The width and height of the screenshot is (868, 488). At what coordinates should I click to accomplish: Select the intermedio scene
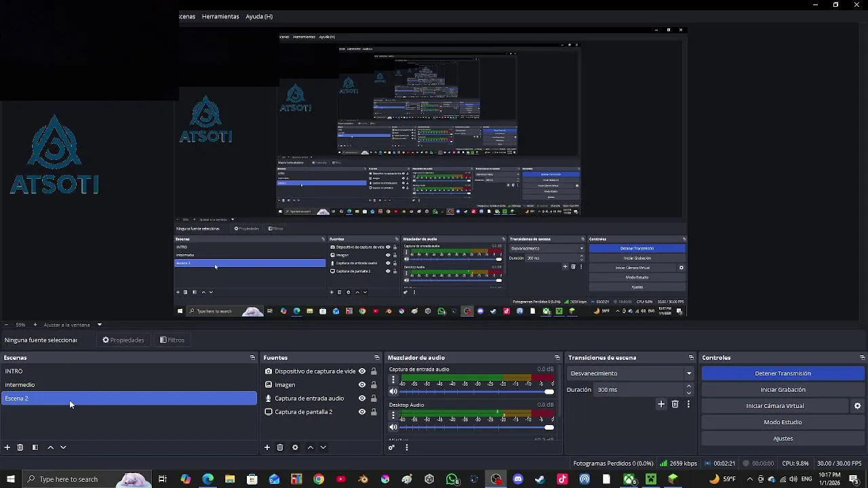coord(129,385)
